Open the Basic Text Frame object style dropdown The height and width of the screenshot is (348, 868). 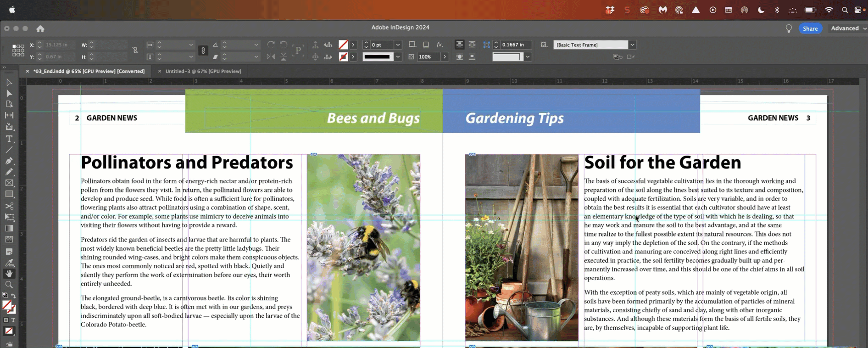(632, 45)
